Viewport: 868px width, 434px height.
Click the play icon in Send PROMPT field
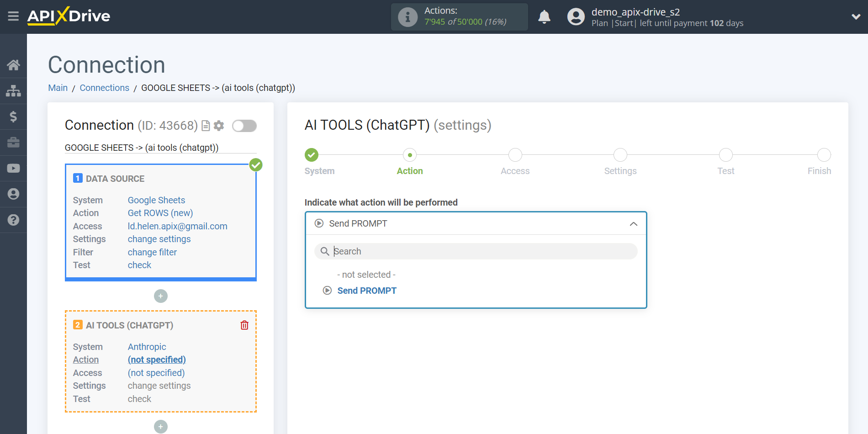coord(319,223)
